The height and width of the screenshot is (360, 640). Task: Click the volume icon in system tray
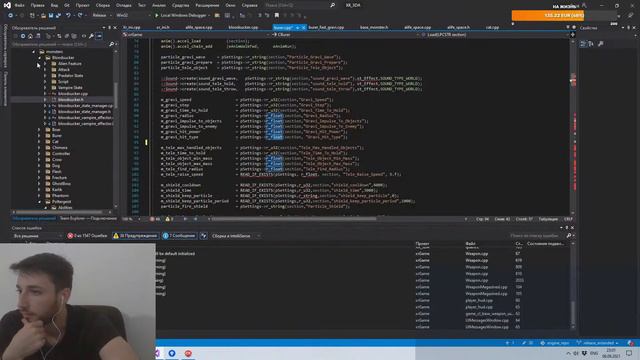(x=576, y=353)
